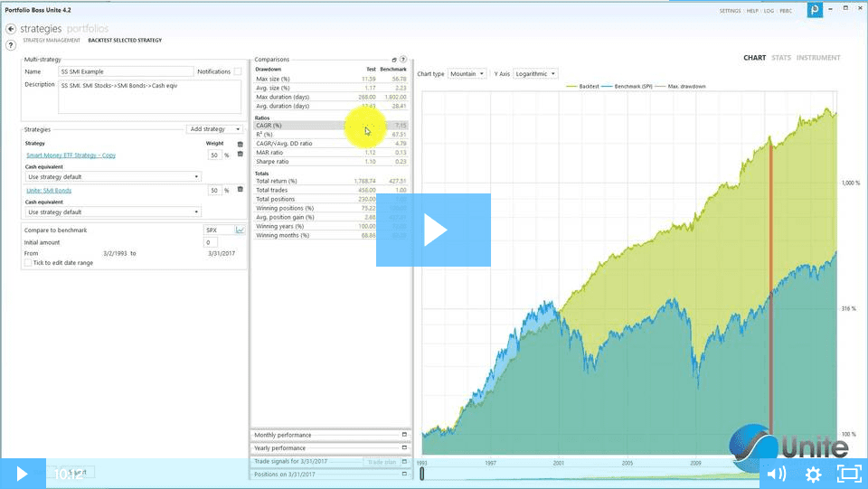Select the Winning months (%) row
868x489 pixels.
coord(331,235)
